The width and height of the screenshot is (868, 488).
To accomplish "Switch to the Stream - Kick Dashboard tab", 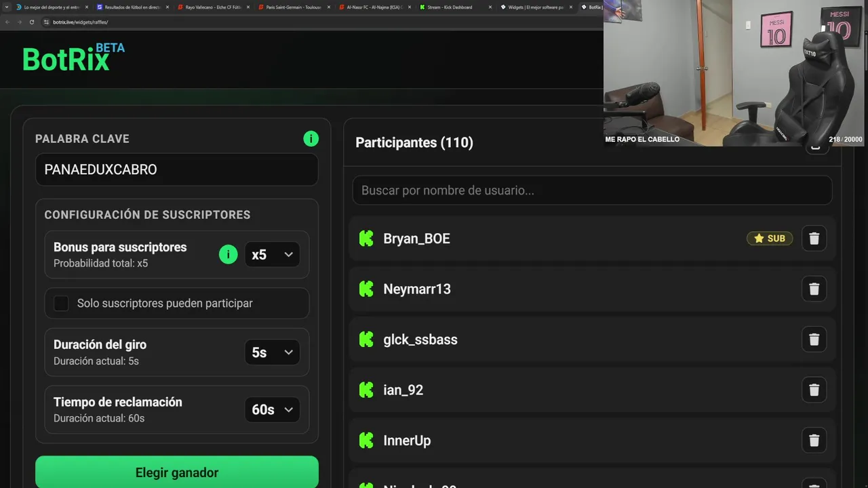I will pyautogui.click(x=455, y=7).
